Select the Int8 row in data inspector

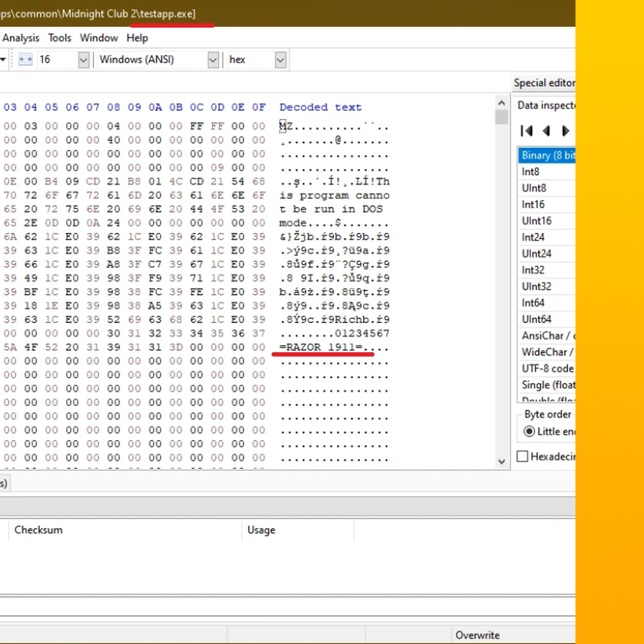coord(547,172)
